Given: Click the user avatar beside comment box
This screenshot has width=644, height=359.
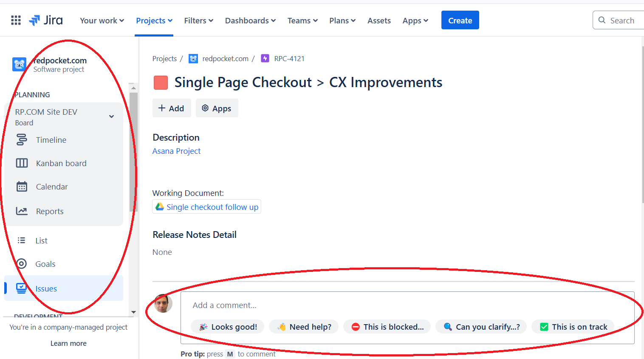Looking at the screenshot, I should click(163, 303).
